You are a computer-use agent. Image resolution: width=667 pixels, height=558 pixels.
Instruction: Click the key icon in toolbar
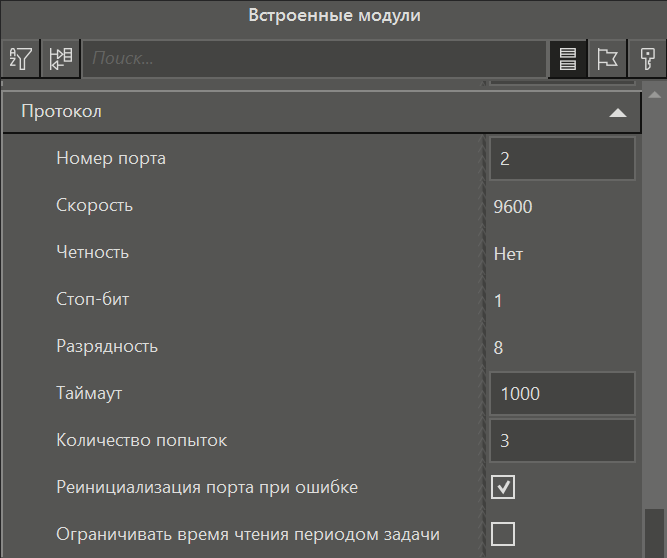pyautogui.click(x=647, y=58)
